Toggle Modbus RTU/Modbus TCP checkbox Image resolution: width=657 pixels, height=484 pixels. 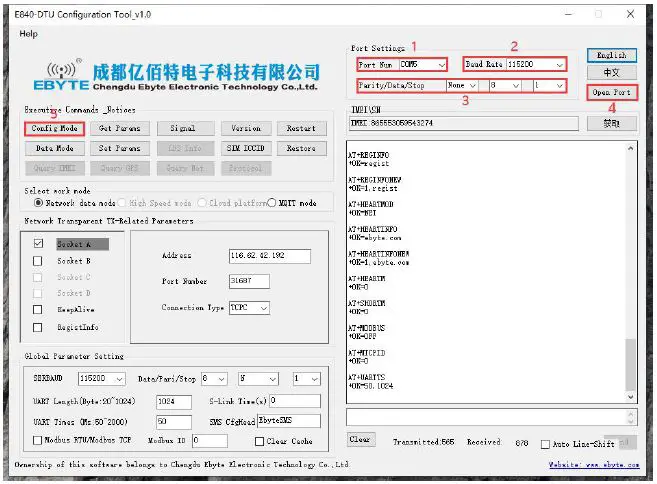point(37,440)
